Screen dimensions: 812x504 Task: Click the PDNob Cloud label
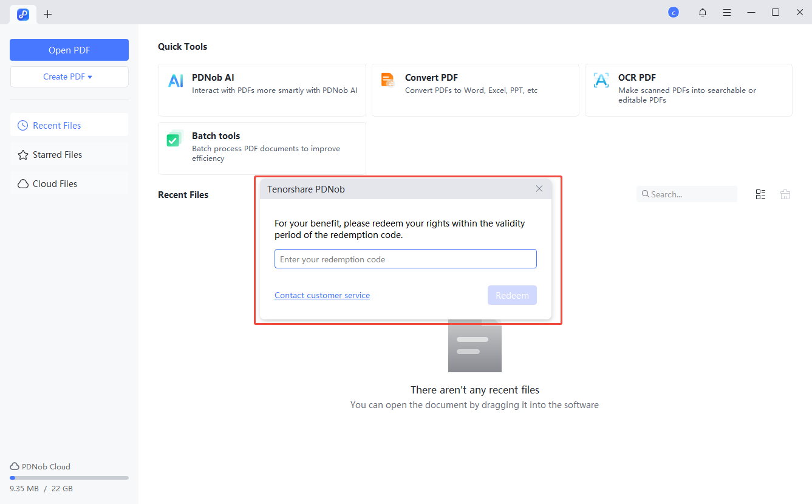pos(46,466)
